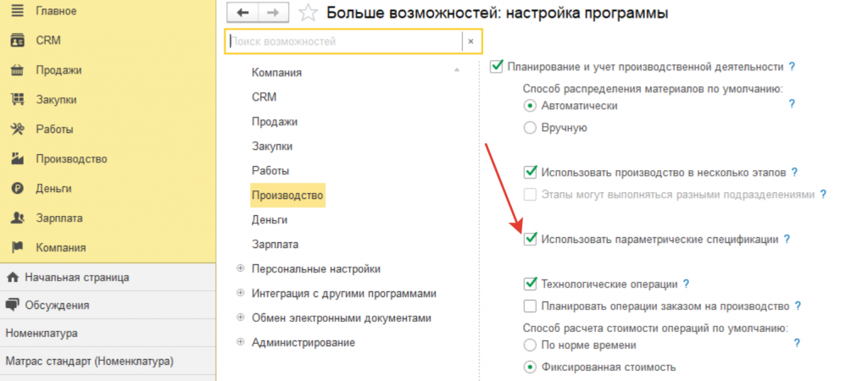Screen dimensions: 868x381
Task: Open Продажи basket icon in sidebar
Action: [18, 70]
